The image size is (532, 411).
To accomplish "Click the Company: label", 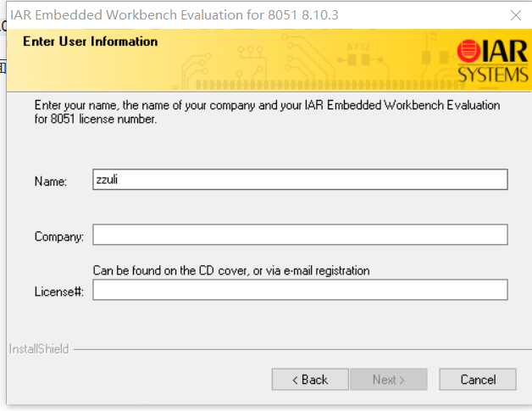I will (59, 236).
